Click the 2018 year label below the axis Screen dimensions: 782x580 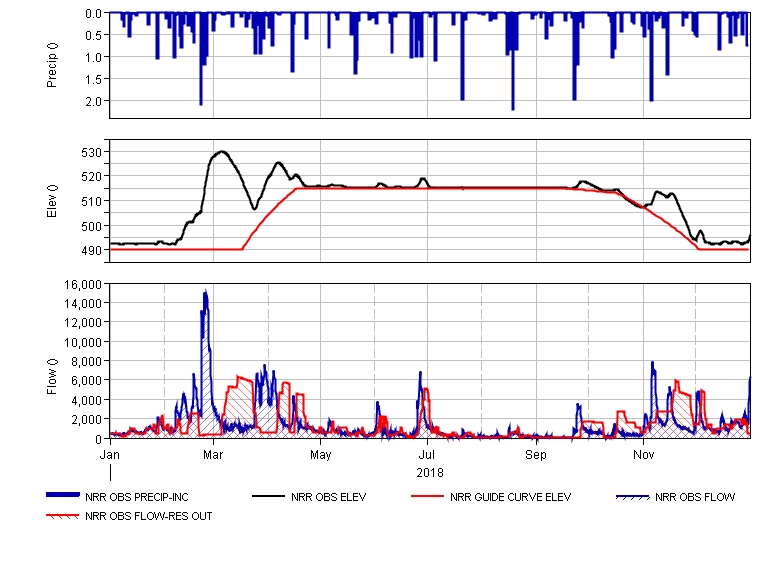pyautogui.click(x=430, y=472)
